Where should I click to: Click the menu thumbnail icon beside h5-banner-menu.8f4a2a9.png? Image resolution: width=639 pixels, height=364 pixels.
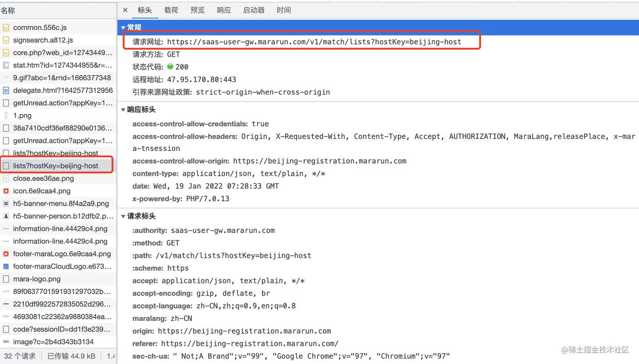coord(6,204)
